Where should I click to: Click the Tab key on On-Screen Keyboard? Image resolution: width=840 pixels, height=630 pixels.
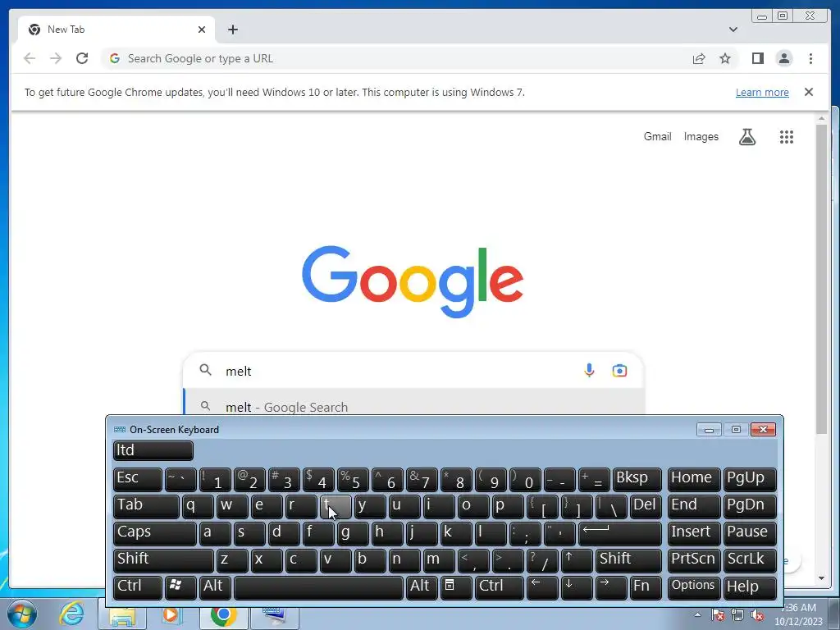(146, 507)
